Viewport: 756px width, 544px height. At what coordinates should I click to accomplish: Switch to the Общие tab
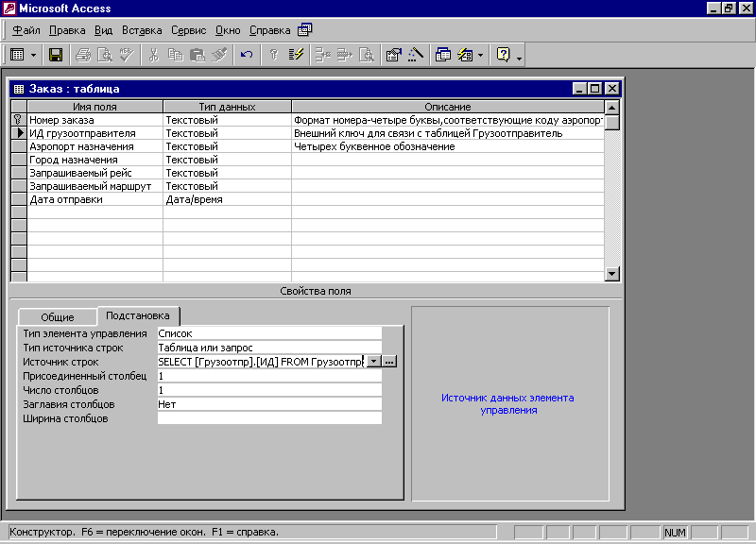tap(58, 317)
